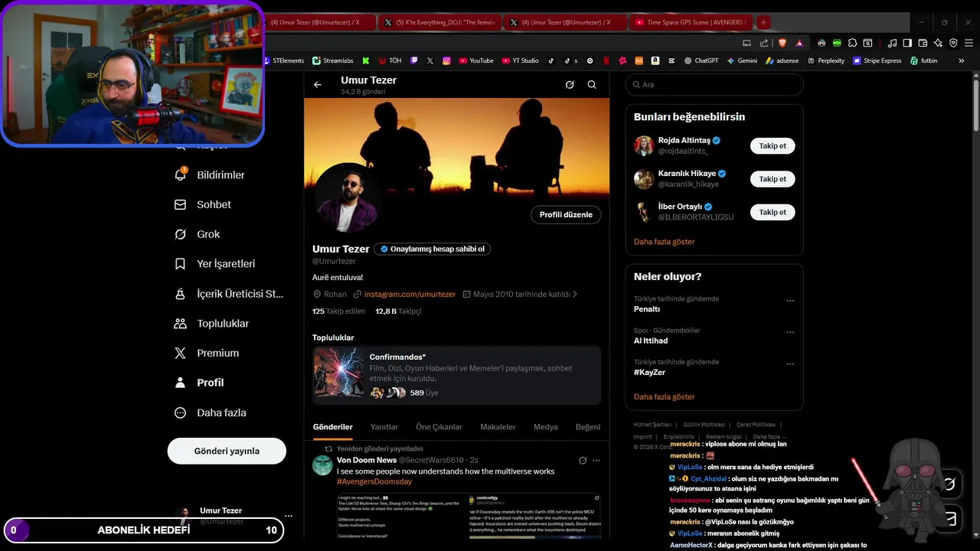The width and height of the screenshot is (980, 551).
Task: Switch to the Makaleler tab
Action: [x=498, y=427]
